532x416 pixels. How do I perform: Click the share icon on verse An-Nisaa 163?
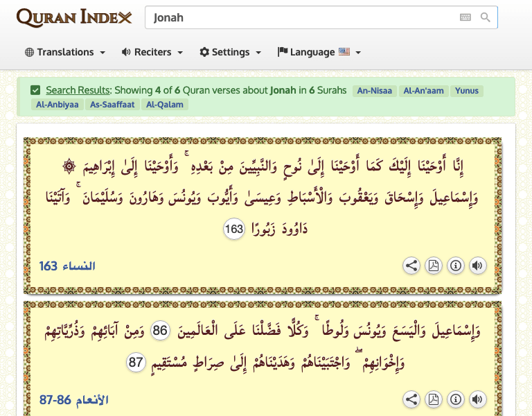click(411, 266)
